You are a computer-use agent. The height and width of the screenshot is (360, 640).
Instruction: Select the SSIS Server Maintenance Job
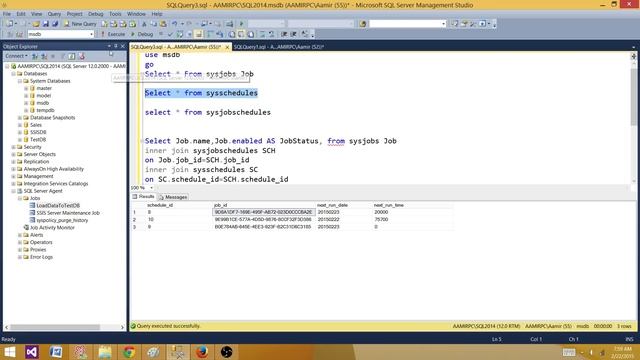pyautogui.click(x=68, y=213)
